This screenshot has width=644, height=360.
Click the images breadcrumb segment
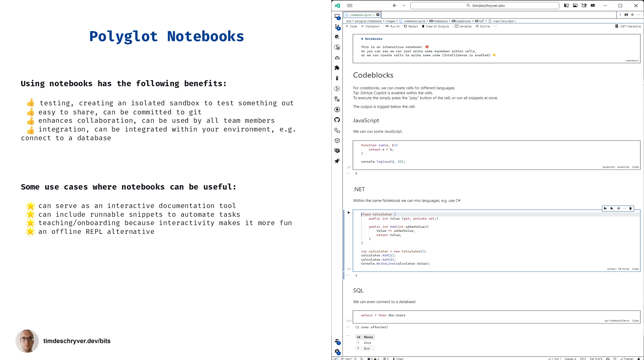tap(390, 21)
